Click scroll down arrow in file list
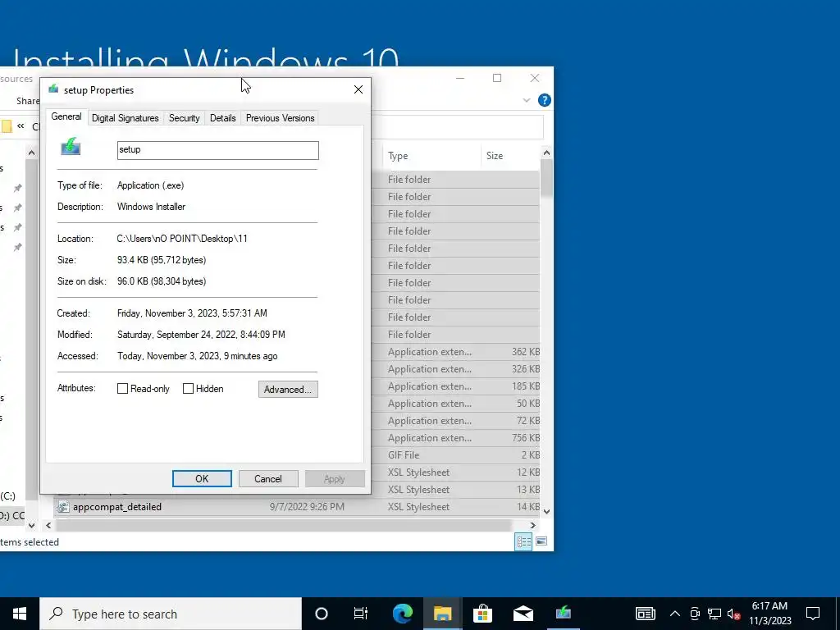 point(546,512)
